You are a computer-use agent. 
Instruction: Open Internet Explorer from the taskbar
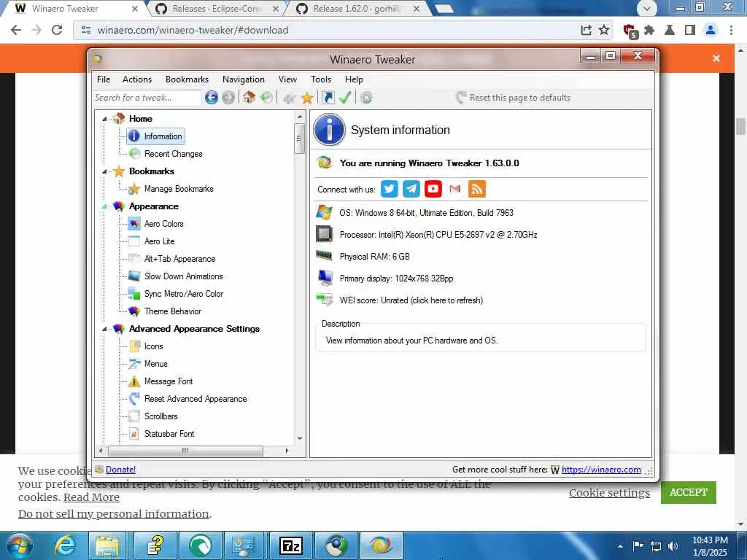point(64,545)
